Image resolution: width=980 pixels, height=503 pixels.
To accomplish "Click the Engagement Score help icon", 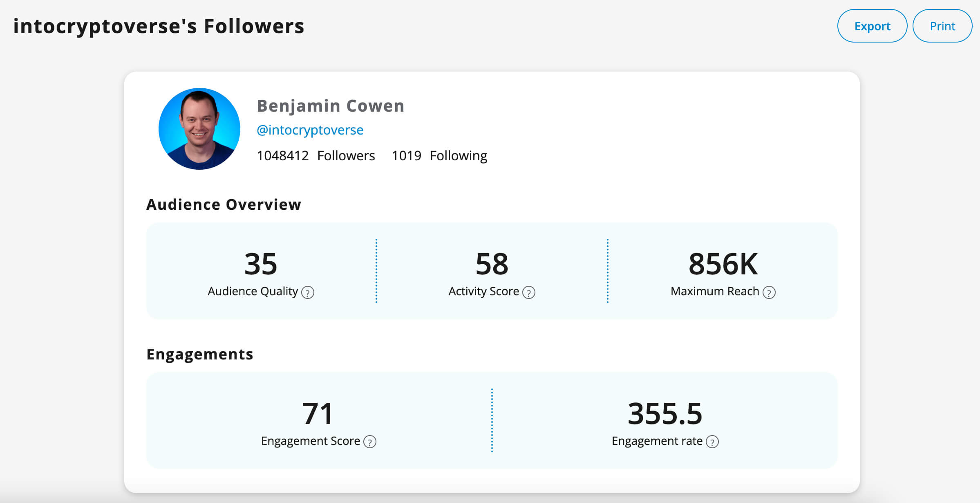I will [370, 442].
